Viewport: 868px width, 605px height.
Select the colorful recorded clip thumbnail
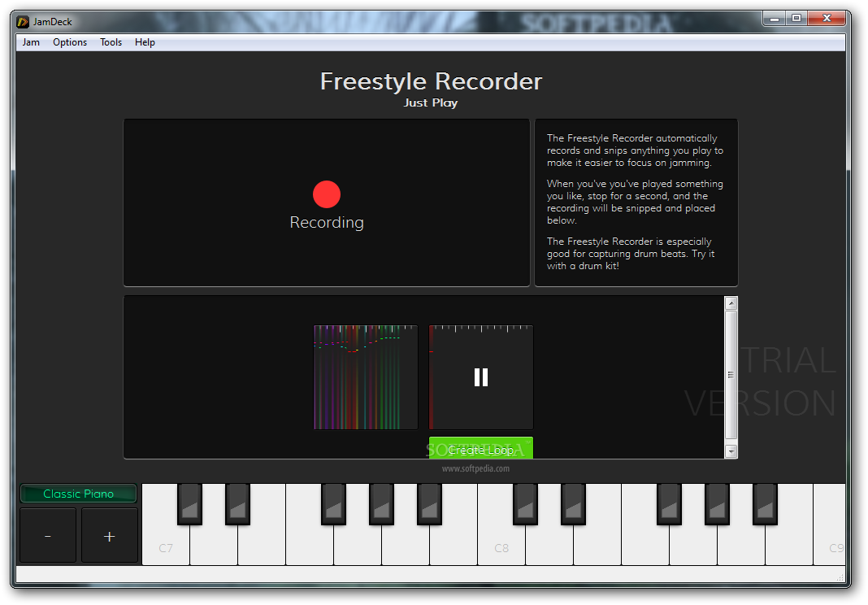click(x=366, y=377)
